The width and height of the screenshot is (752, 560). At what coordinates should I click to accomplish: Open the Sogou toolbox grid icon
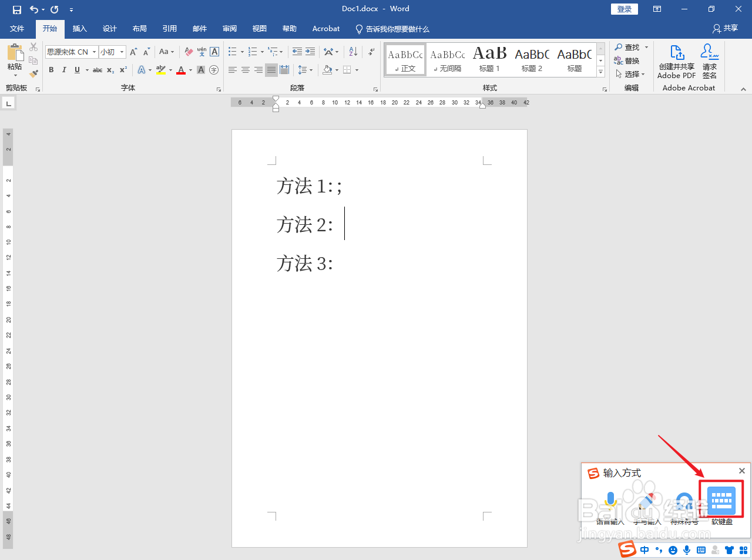click(x=743, y=550)
